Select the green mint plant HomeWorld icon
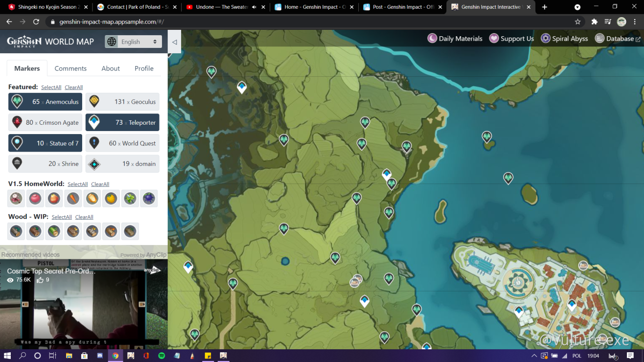 [130, 199]
